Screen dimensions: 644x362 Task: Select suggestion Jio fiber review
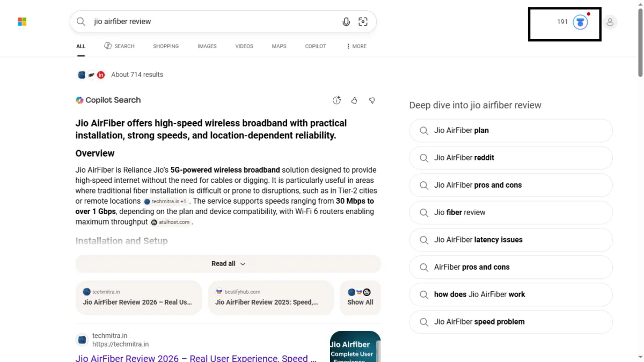pos(510,212)
